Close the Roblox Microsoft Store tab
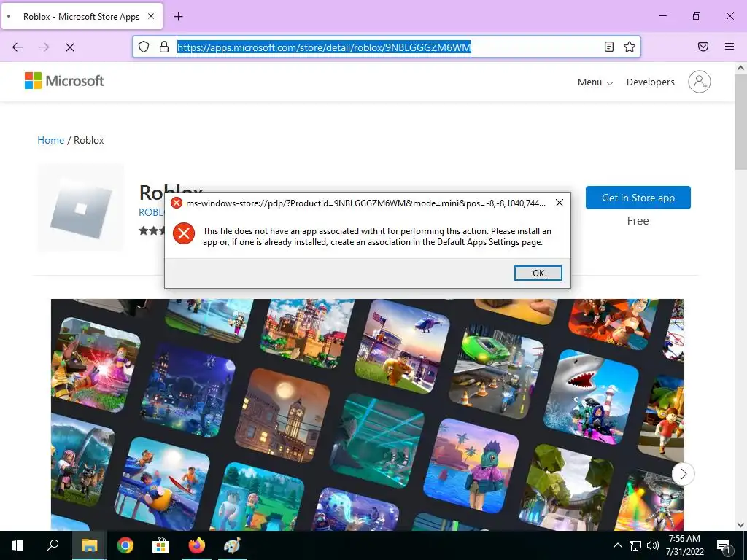 click(x=151, y=16)
